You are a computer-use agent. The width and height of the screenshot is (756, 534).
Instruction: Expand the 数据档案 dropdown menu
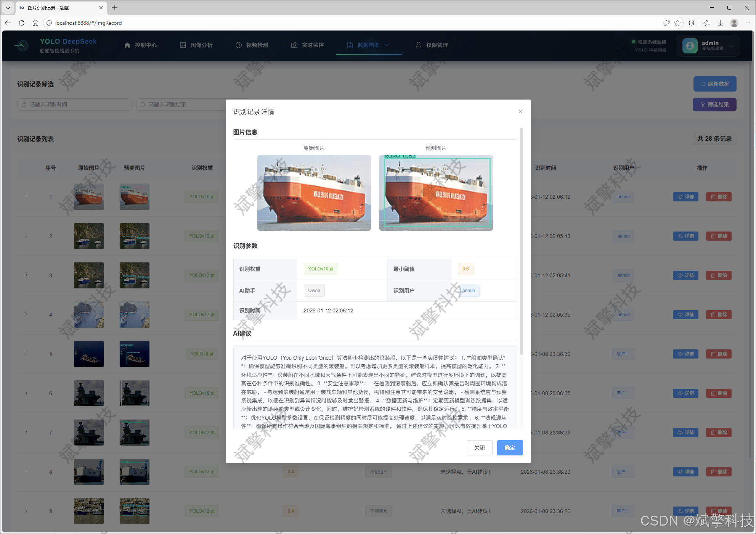pos(368,45)
